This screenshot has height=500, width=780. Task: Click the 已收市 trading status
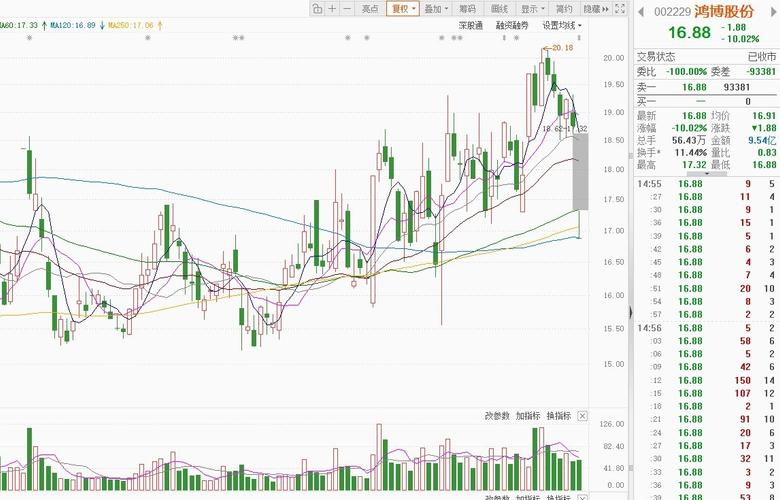(762, 57)
